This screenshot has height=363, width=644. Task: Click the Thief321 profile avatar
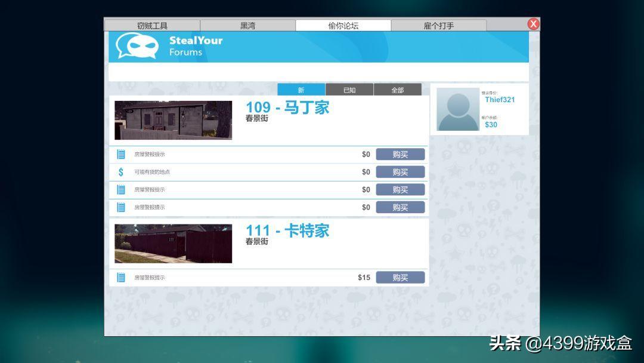coord(458,109)
